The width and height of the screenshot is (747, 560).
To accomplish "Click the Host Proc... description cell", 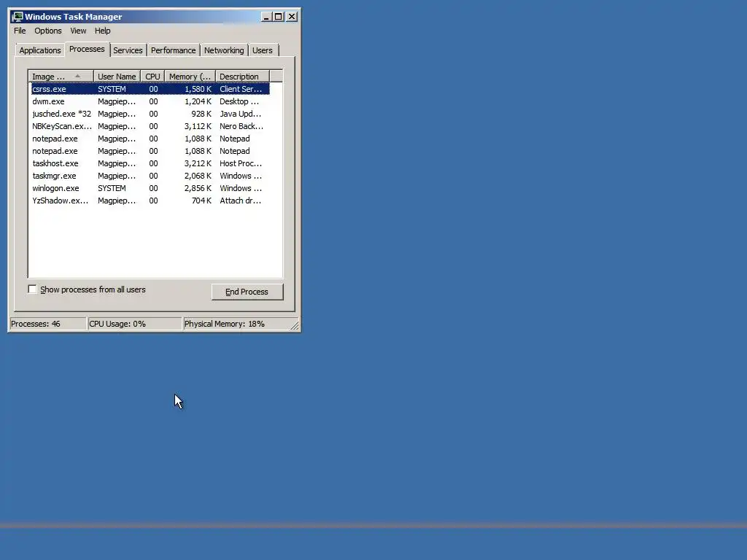I will coord(241,163).
